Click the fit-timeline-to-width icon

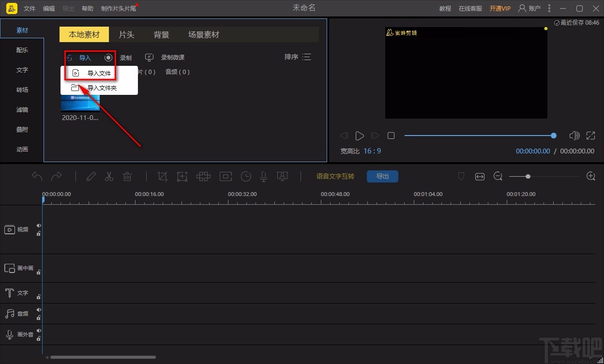click(480, 177)
